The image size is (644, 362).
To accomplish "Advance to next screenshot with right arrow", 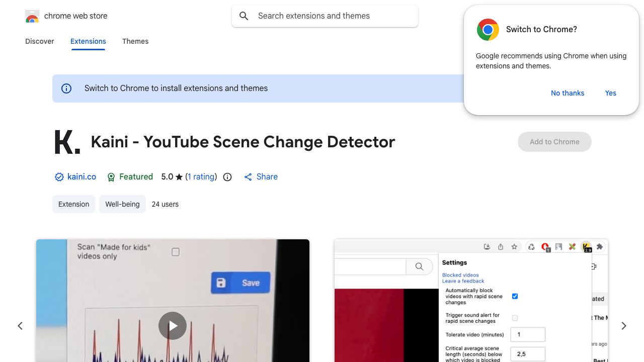I will coord(624,326).
